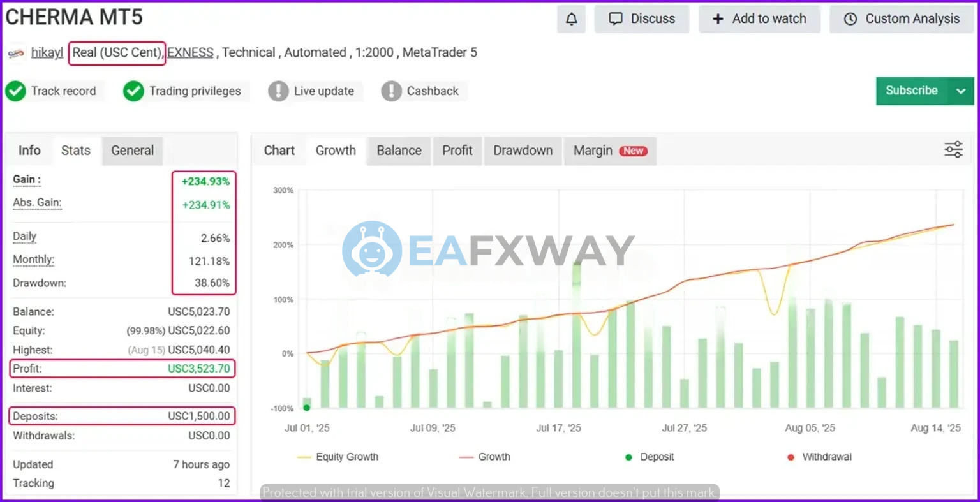
Task: Toggle the Deposit legend item
Action: [650, 457]
